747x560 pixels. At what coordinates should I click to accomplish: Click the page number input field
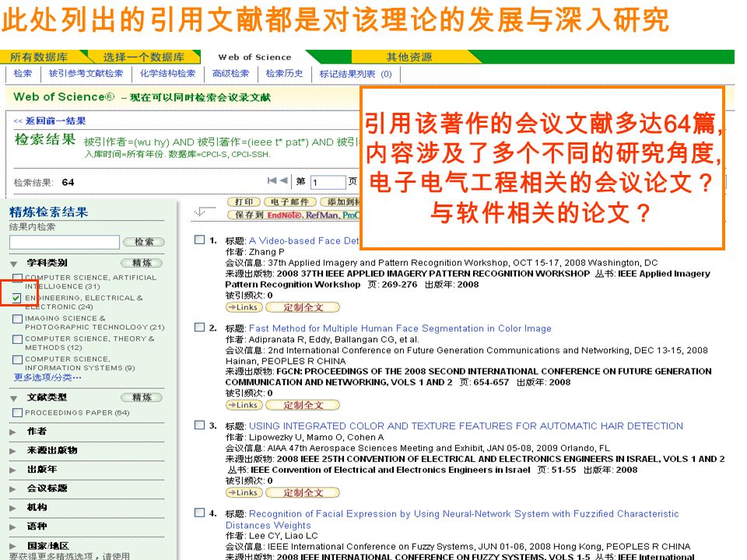tap(328, 182)
